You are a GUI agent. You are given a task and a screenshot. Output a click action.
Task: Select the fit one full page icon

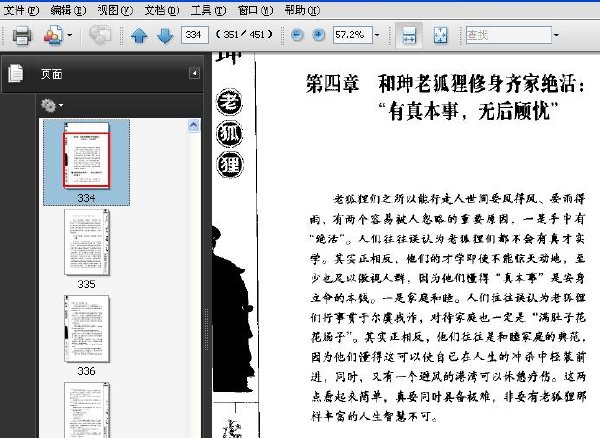click(x=440, y=35)
